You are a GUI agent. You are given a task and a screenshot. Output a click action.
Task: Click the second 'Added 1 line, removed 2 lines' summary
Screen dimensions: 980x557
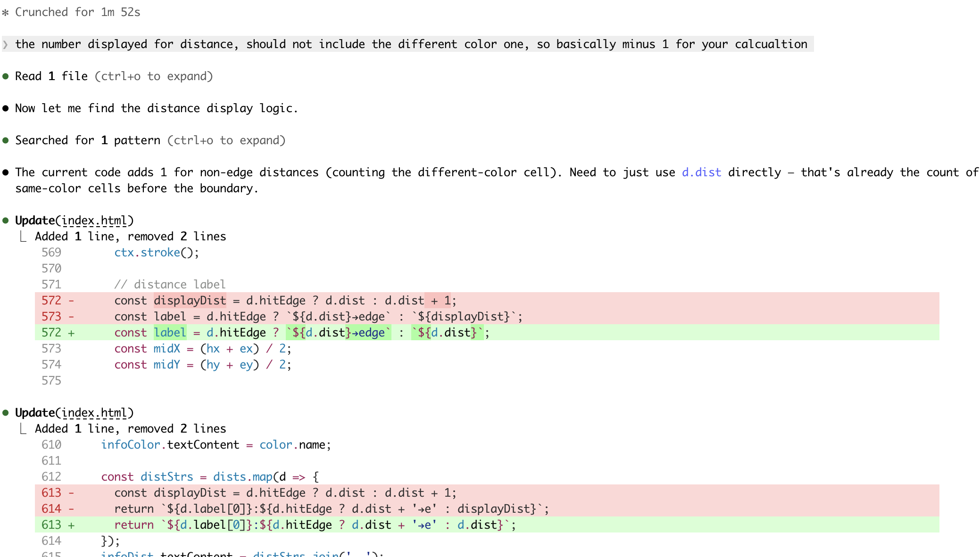pyautogui.click(x=131, y=429)
